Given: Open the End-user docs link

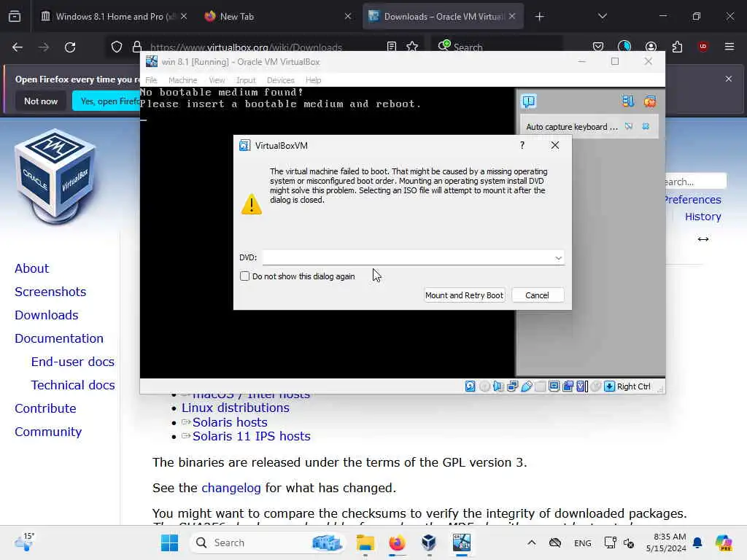Looking at the screenshot, I should click(x=72, y=362).
